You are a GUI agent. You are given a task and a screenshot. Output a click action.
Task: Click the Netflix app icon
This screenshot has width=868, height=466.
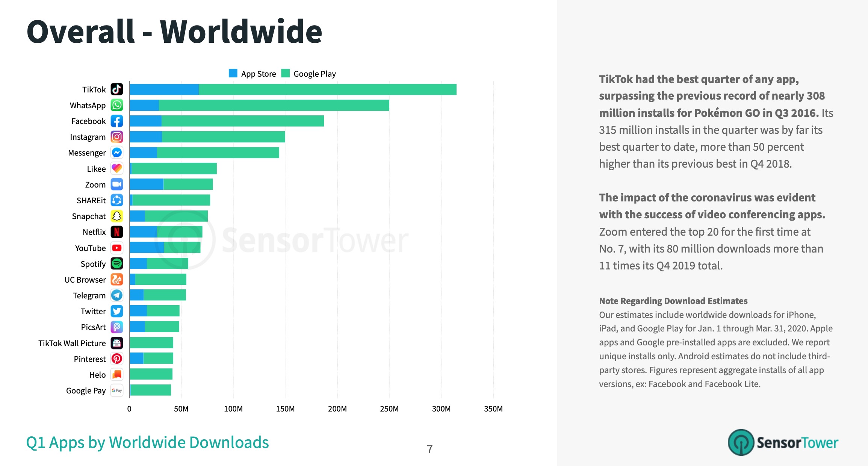(x=117, y=232)
